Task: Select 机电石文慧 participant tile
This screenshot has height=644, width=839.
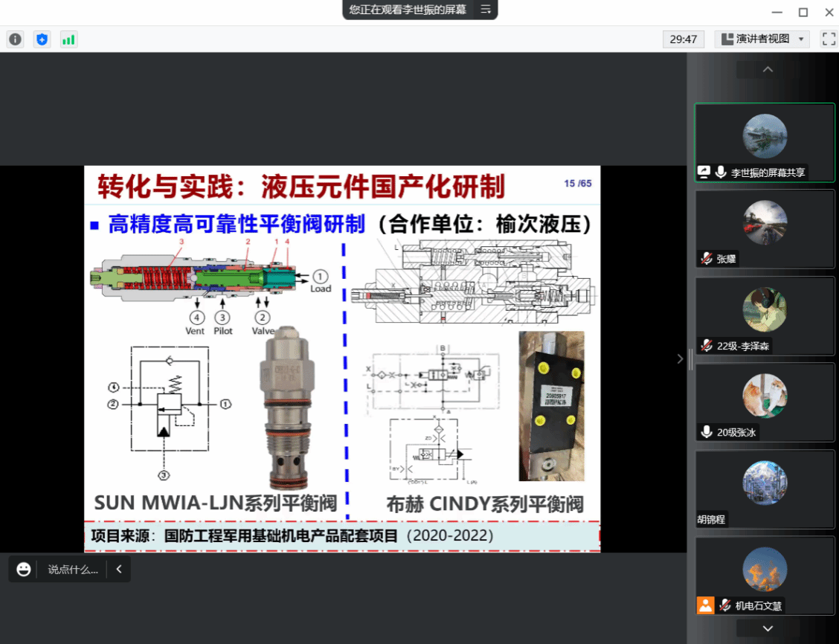Action: (x=765, y=576)
